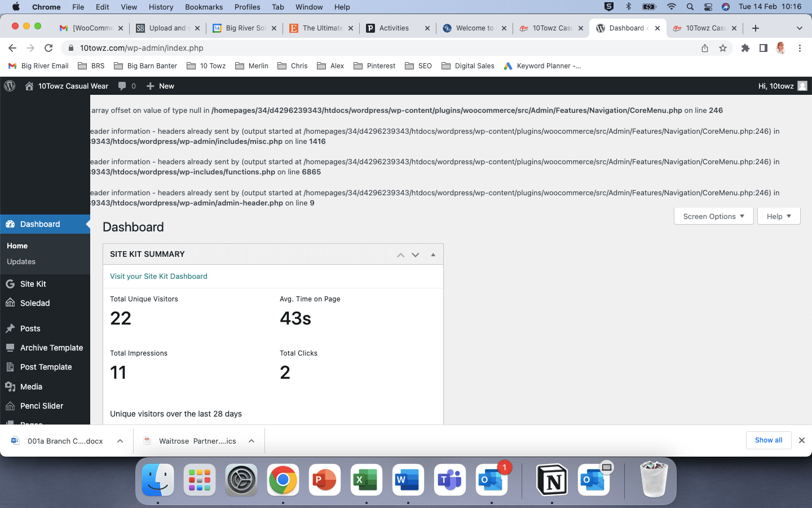The height and width of the screenshot is (508, 812).
Task: Open Media library menu
Action: 45,387
